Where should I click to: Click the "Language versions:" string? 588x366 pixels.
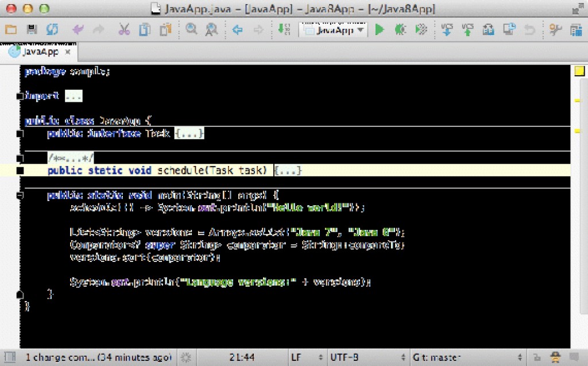click(x=238, y=282)
